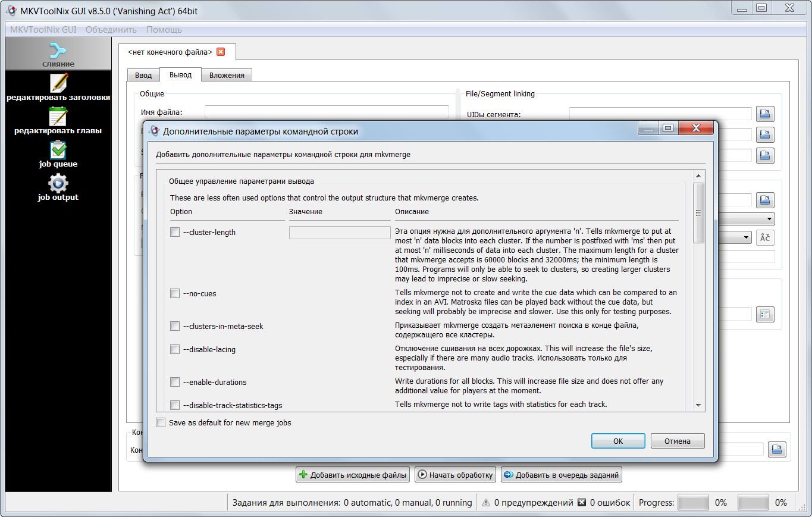
Task: Click first Progress bar in status bar
Action: point(693,503)
